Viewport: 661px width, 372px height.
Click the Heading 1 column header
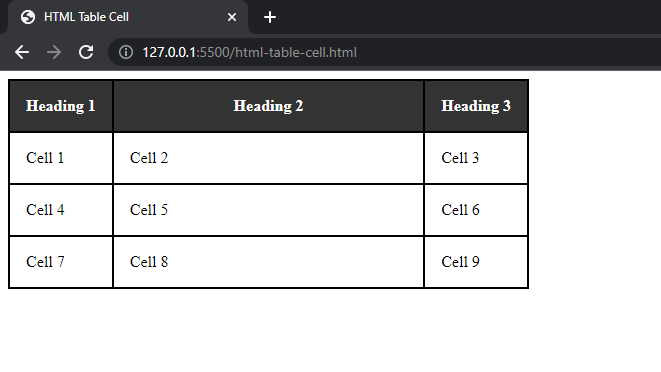61,106
